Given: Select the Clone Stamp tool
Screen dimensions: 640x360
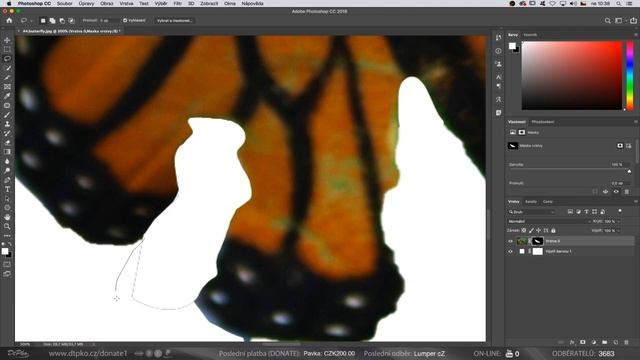Looking at the screenshot, I should point(7,124).
